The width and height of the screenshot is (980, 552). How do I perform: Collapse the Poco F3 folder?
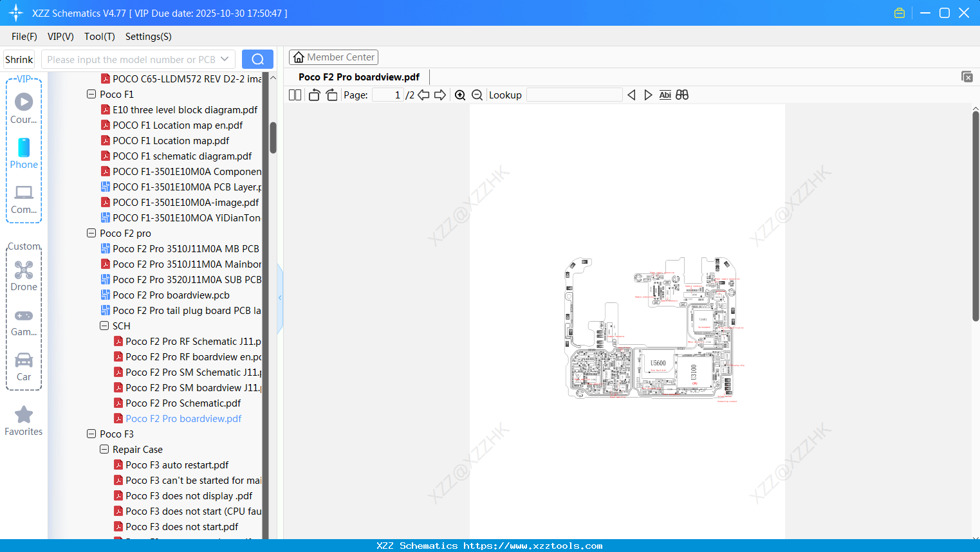pos(91,434)
